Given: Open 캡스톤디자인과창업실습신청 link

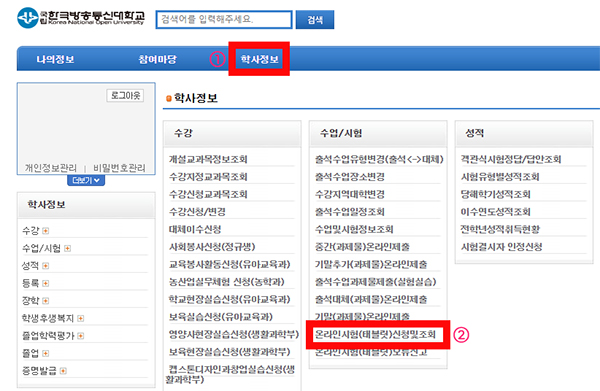Looking at the screenshot, I should (230, 374).
